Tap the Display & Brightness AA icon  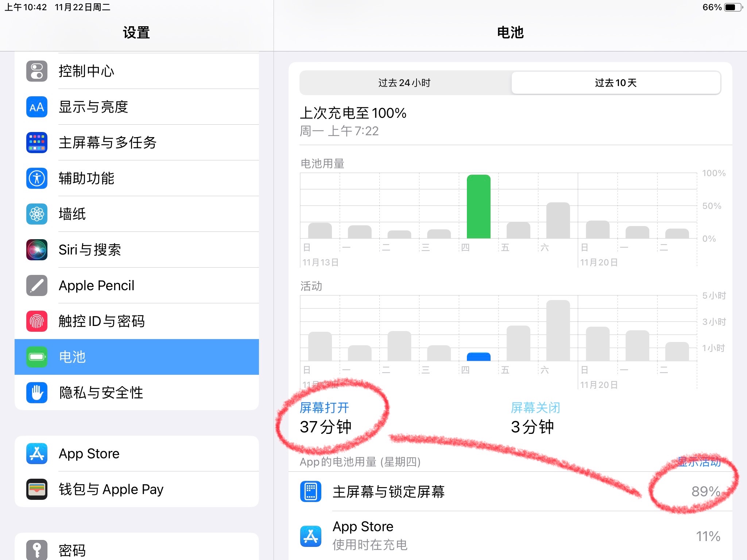point(37,107)
